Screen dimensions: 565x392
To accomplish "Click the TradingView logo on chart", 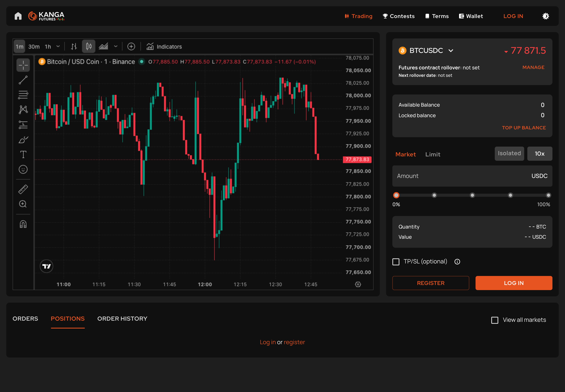I will click(46, 266).
